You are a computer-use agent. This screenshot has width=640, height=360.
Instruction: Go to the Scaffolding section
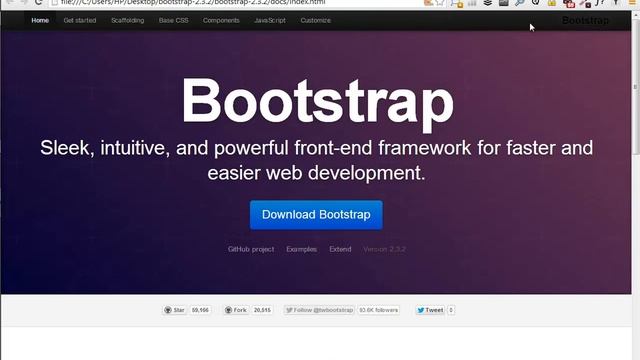click(x=127, y=20)
